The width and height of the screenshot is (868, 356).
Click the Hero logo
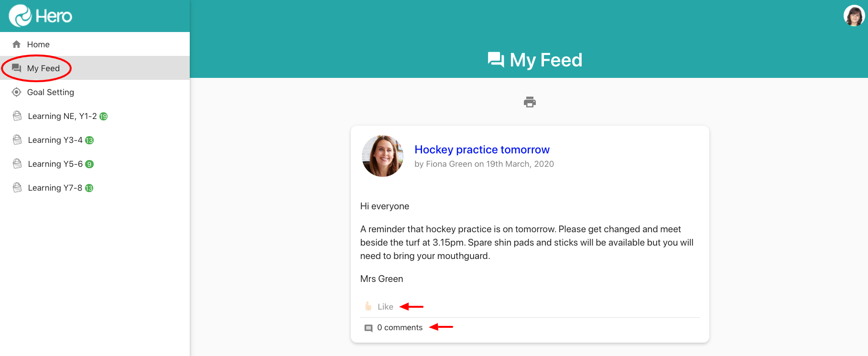[40, 16]
